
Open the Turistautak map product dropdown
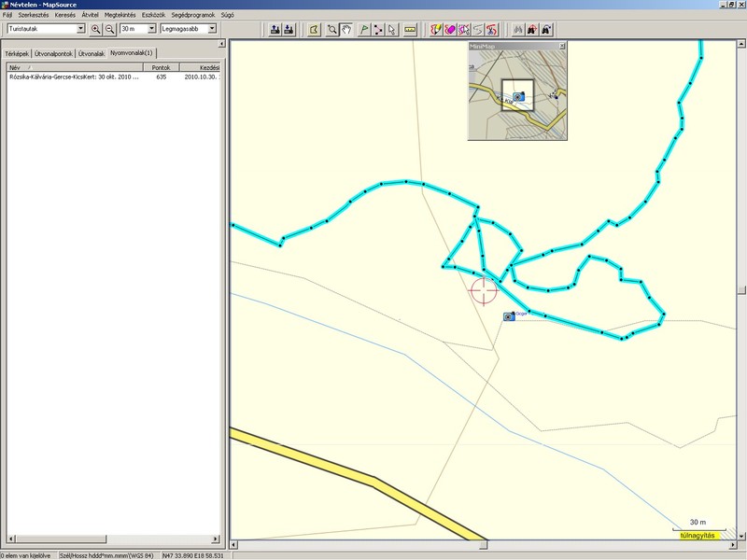coord(81,29)
